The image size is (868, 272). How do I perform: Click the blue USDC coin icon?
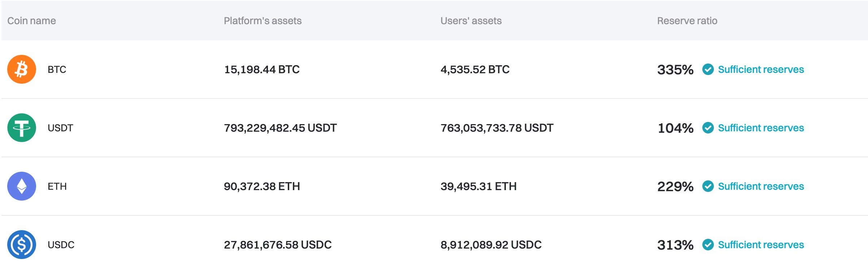tap(22, 245)
